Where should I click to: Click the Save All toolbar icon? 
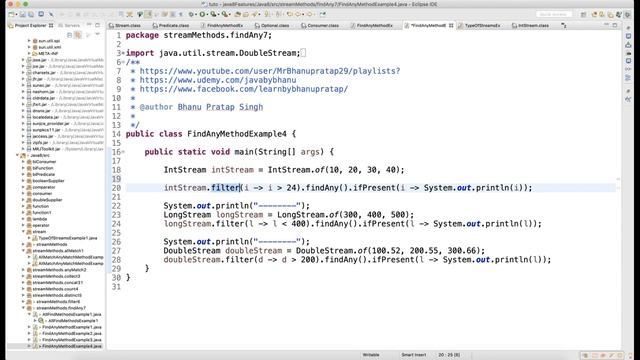pyautogui.click(x=31, y=14)
